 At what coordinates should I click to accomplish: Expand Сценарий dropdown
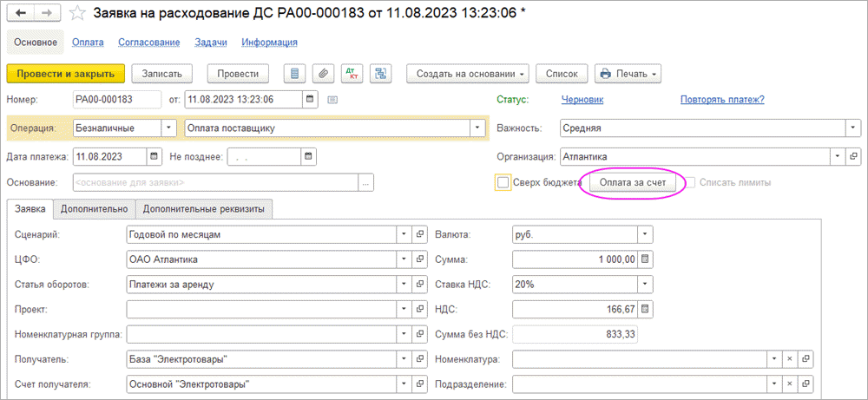(x=404, y=234)
